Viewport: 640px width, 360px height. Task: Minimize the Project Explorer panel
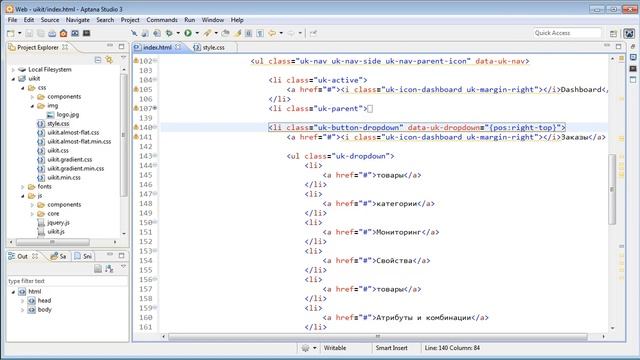point(110,46)
